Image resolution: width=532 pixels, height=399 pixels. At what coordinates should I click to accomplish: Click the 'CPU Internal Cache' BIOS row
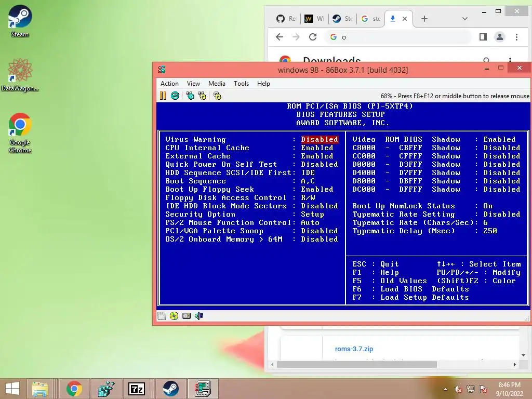tap(249, 148)
